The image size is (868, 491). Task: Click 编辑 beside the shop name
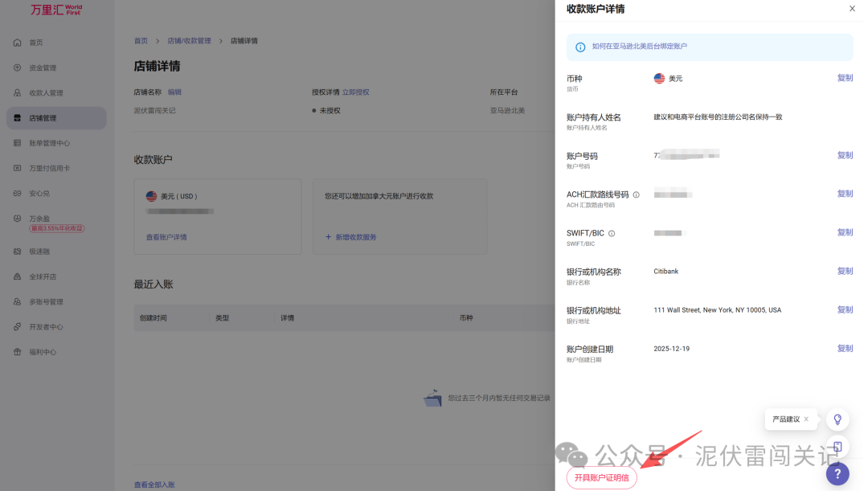[175, 92]
